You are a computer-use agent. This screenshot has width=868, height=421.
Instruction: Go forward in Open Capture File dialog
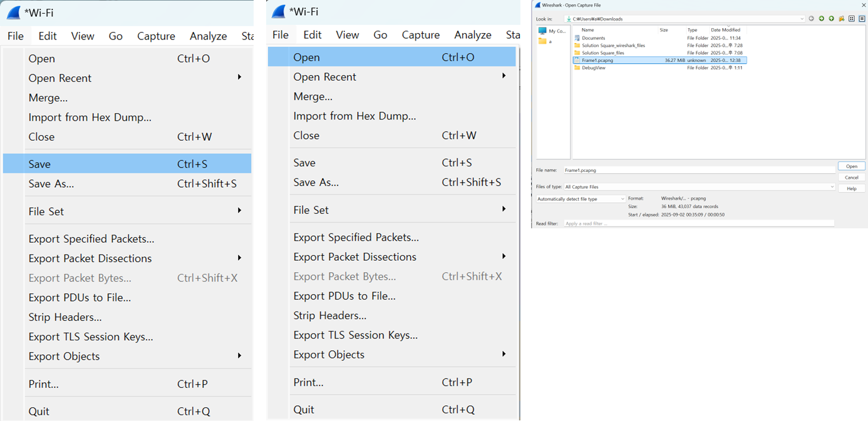822,19
